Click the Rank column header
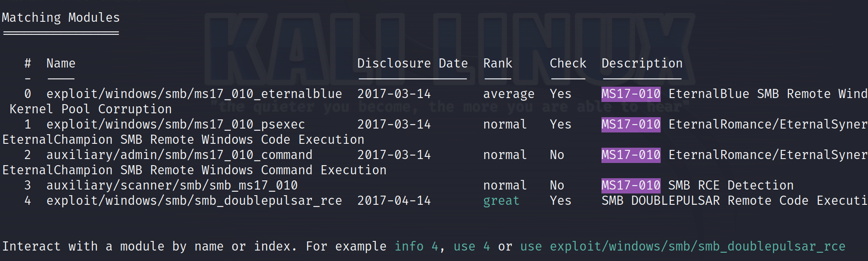Image resolution: width=868 pixels, height=261 pixels. (x=497, y=64)
